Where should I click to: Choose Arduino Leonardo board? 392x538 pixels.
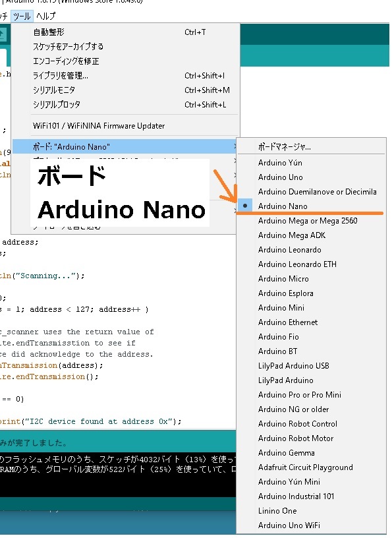(312, 249)
